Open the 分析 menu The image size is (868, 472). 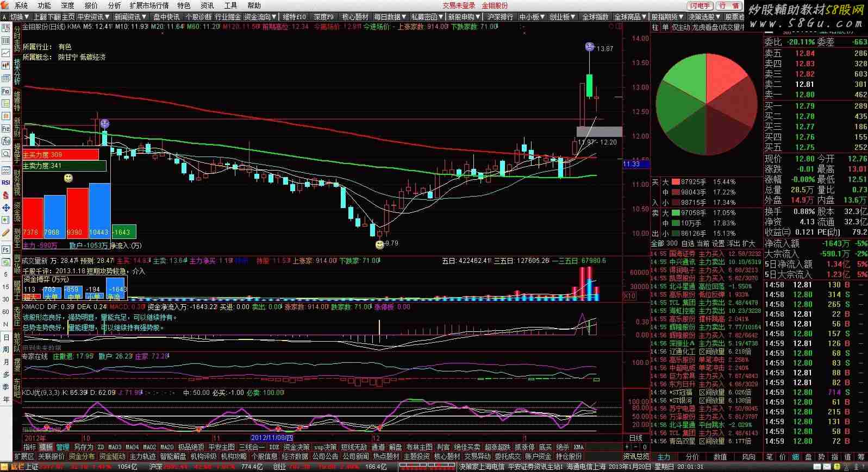point(115,5)
